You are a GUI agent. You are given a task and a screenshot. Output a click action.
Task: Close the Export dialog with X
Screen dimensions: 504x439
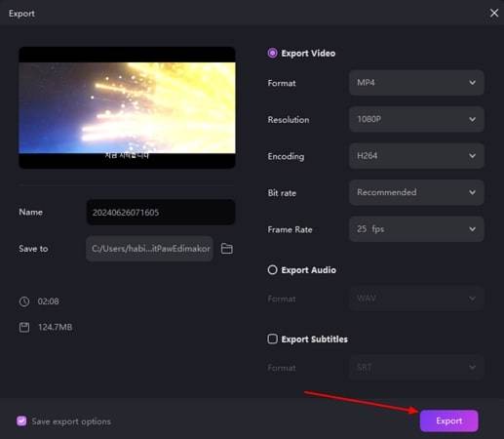pyautogui.click(x=494, y=13)
